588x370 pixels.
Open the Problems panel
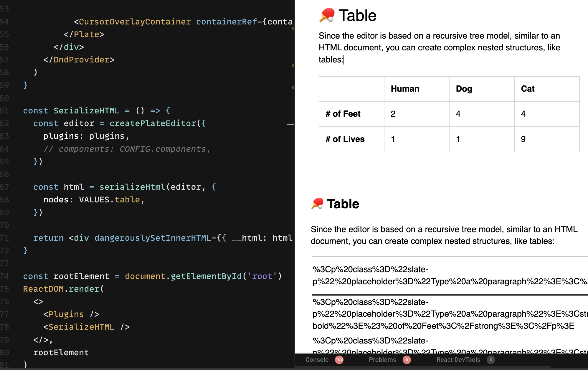[x=382, y=360]
